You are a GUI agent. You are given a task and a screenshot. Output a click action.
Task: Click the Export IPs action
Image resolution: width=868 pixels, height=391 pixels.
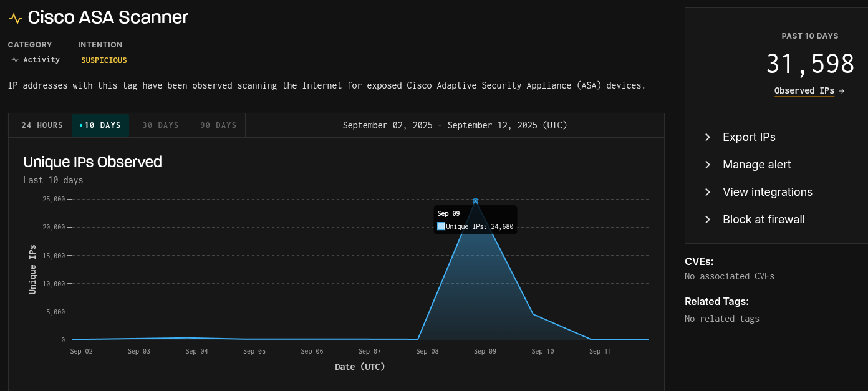[x=748, y=137]
